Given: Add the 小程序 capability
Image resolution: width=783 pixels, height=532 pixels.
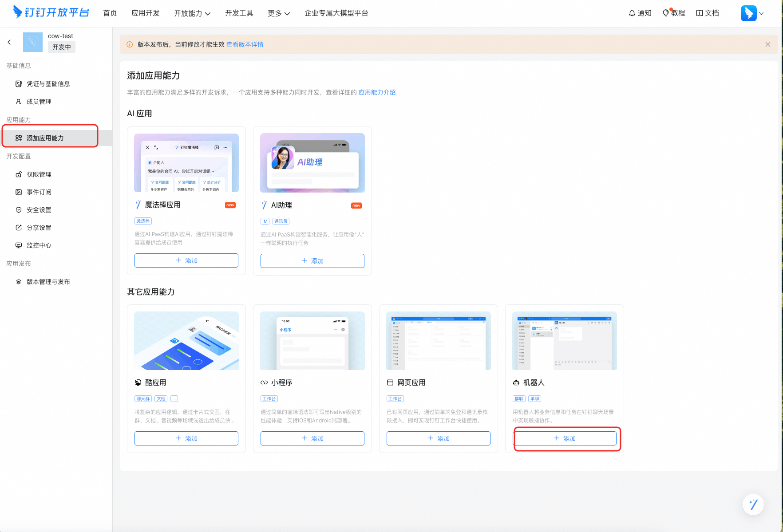Looking at the screenshot, I should click(x=312, y=438).
